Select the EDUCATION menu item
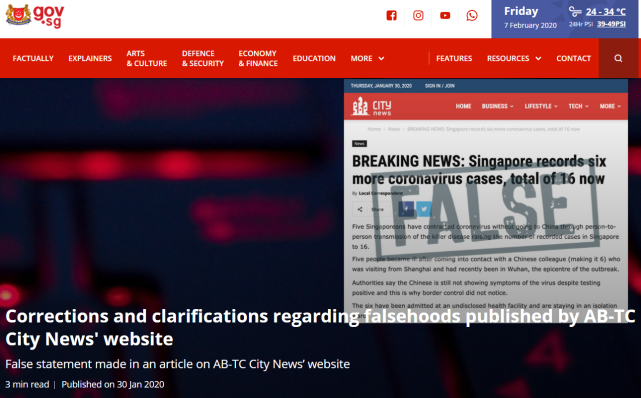The height and width of the screenshot is (398, 641). [x=314, y=58]
